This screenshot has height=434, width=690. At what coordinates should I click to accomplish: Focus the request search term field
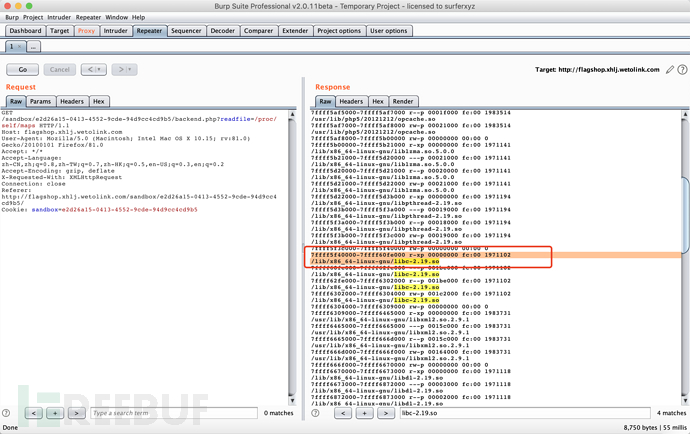174,413
